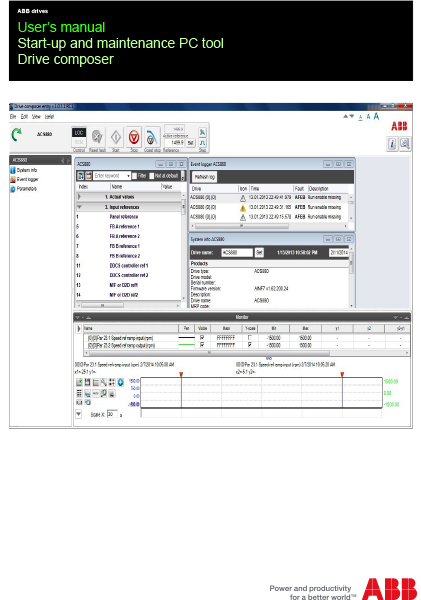This screenshot has width=421, height=600.
Task: Click the magnifier icon in monitor second row
Action: [x=104, y=393]
